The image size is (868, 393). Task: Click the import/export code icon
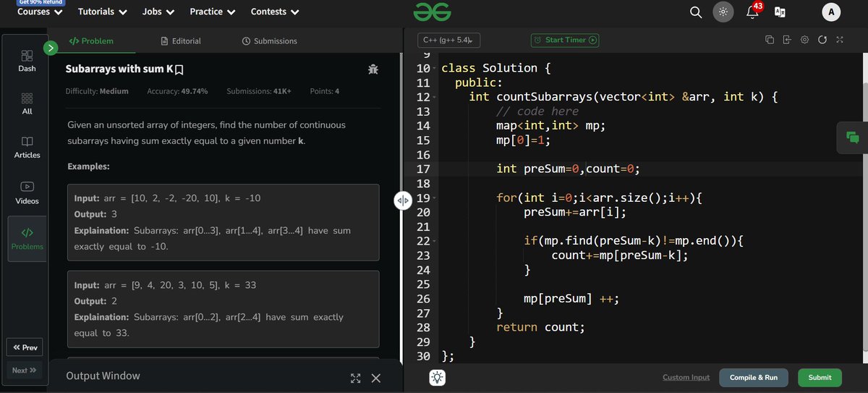click(787, 40)
